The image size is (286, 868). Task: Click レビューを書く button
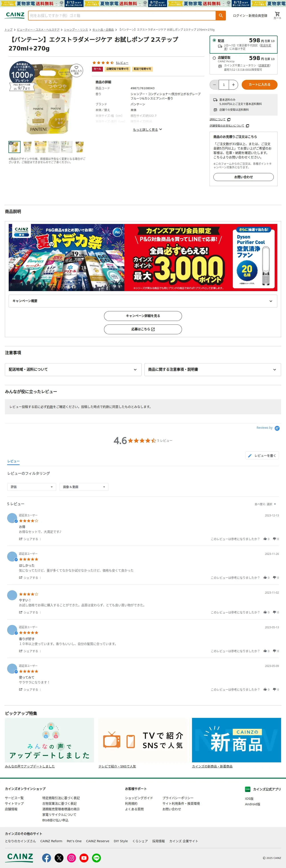coord(262,455)
